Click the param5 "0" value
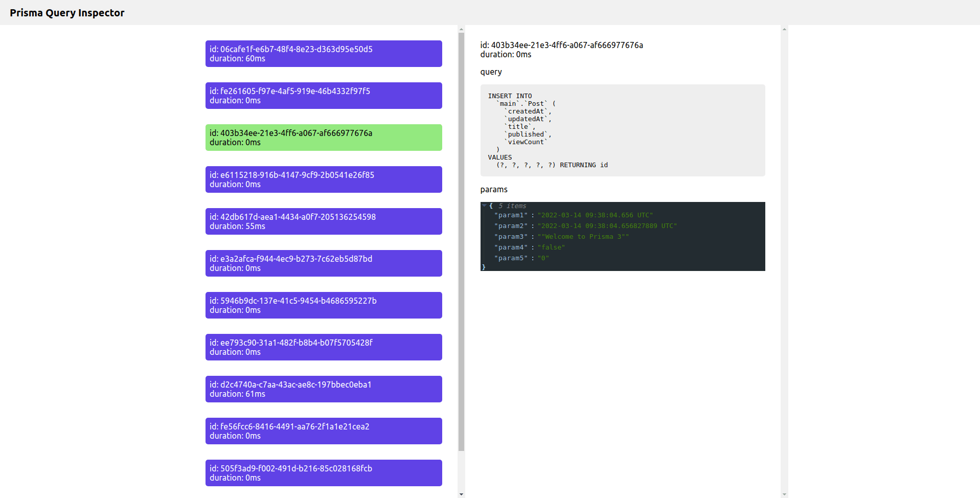The image size is (980, 498). (543, 258)
